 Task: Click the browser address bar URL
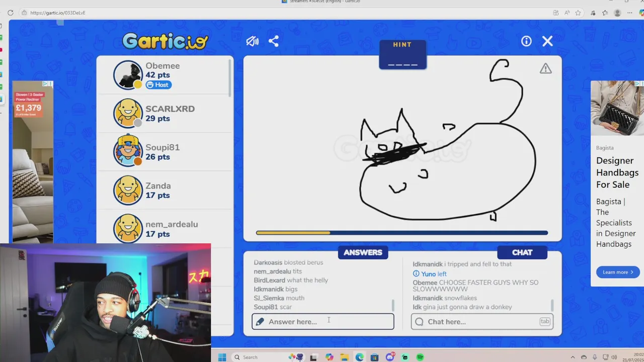pos(58,13)
